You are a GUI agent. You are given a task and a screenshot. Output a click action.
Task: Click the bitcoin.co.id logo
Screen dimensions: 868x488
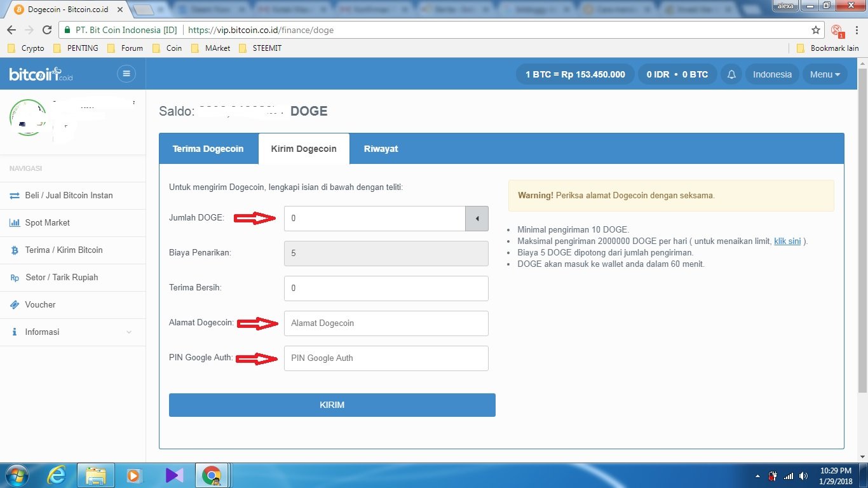[41, 74]
